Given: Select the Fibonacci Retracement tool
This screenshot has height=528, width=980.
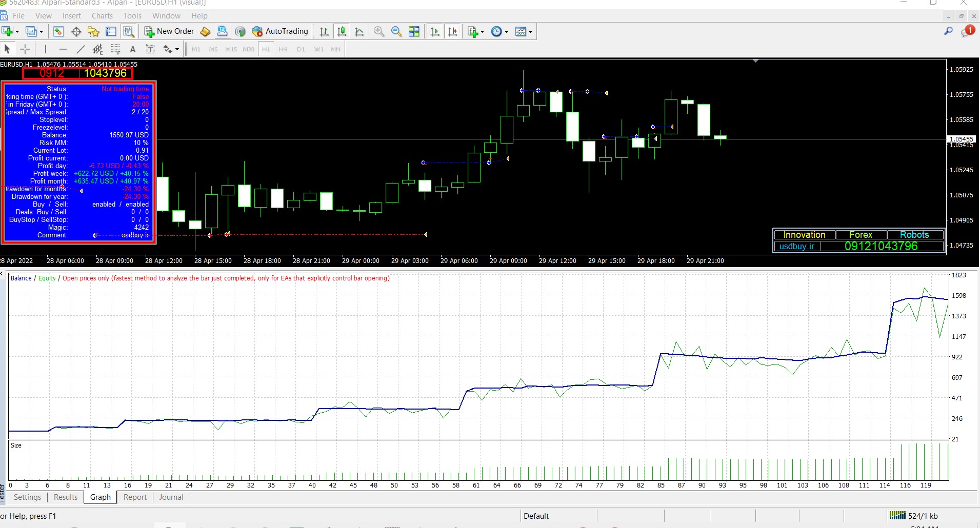Looking at the screenshot, I should [115, 49].
